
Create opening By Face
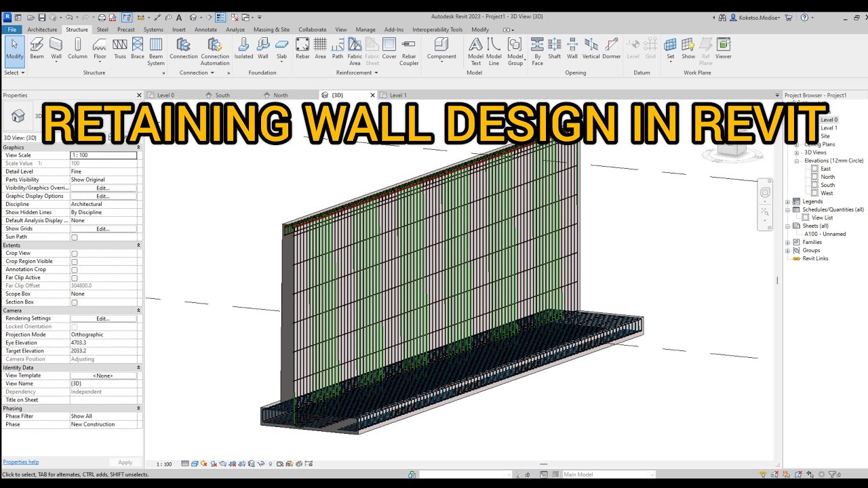coord(537,52)
